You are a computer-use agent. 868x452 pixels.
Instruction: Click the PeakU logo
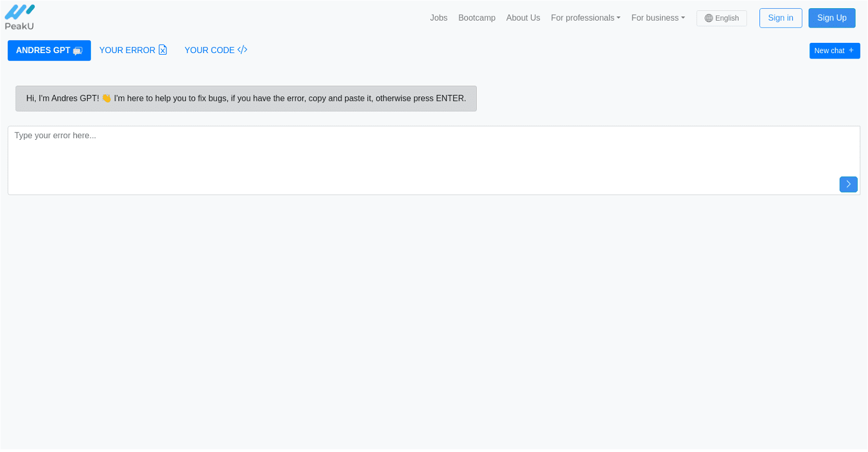pyautogui.click(x=20, y=17)
